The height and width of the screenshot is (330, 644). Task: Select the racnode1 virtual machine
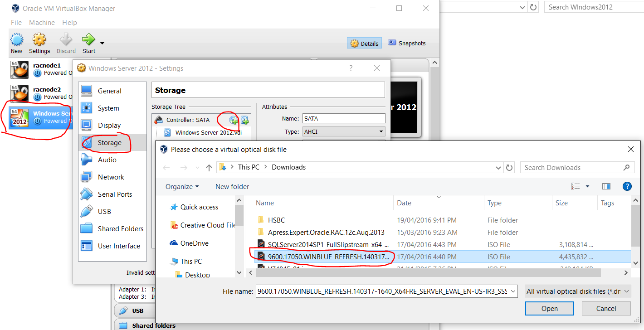click(x=41, y=69)
